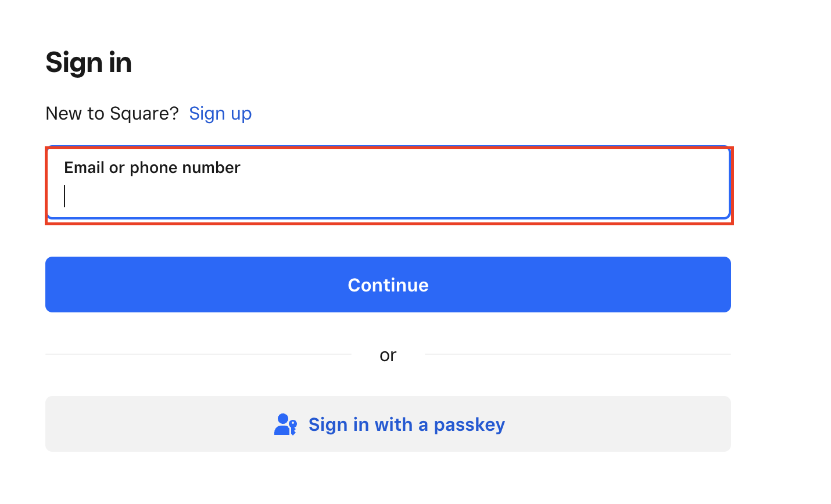Click the passkey person-and-key icon

tap(285, 424)
